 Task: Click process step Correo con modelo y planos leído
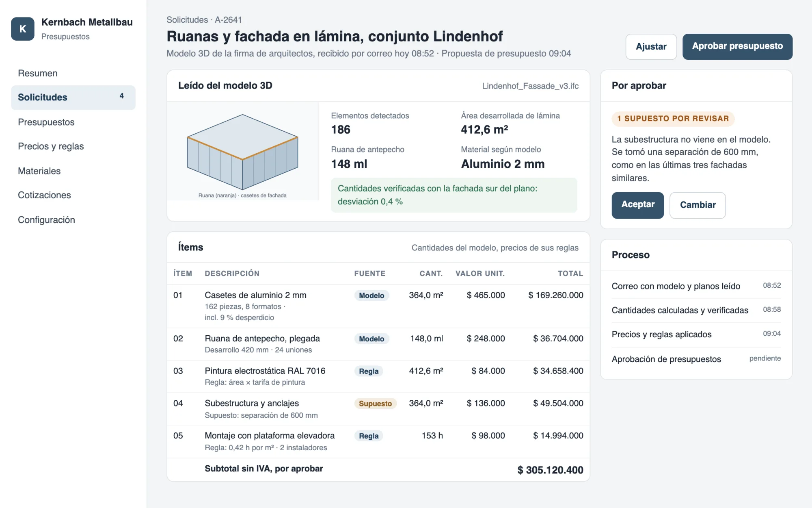tap(696, 286)
